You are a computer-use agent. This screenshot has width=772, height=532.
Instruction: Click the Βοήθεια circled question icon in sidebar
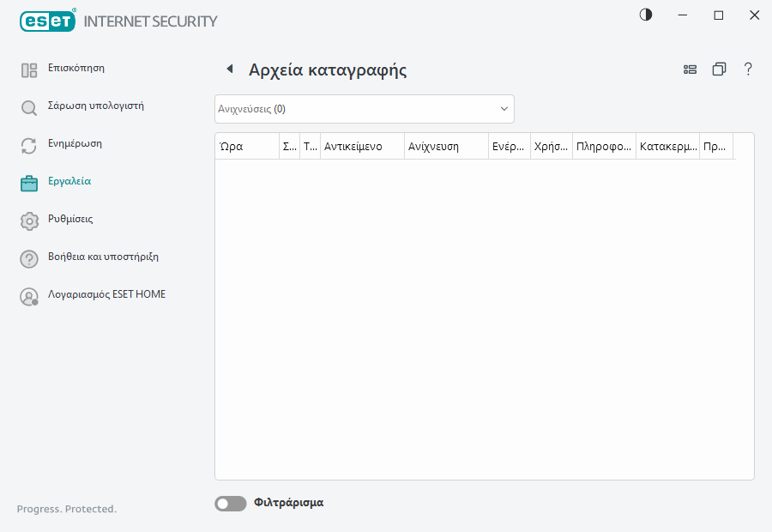pyautogui.click(x=28, y=257)
